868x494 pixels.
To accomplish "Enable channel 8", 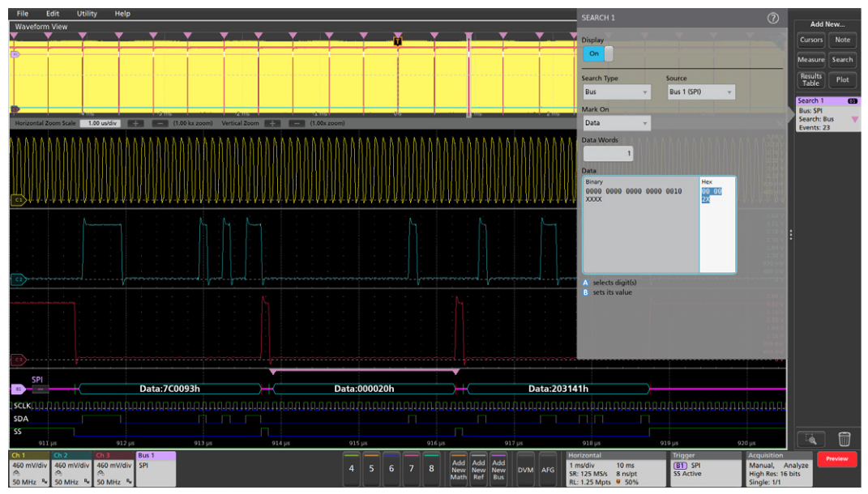I will click(430, 469).
